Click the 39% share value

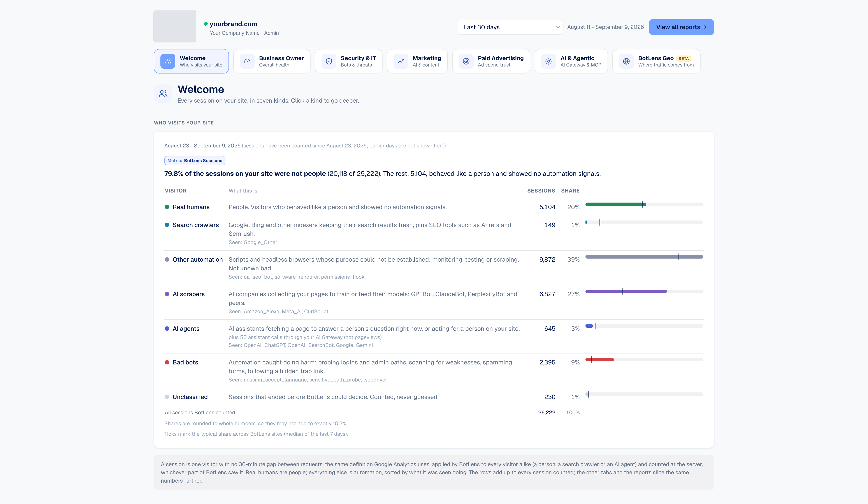(x=573, y=260)
